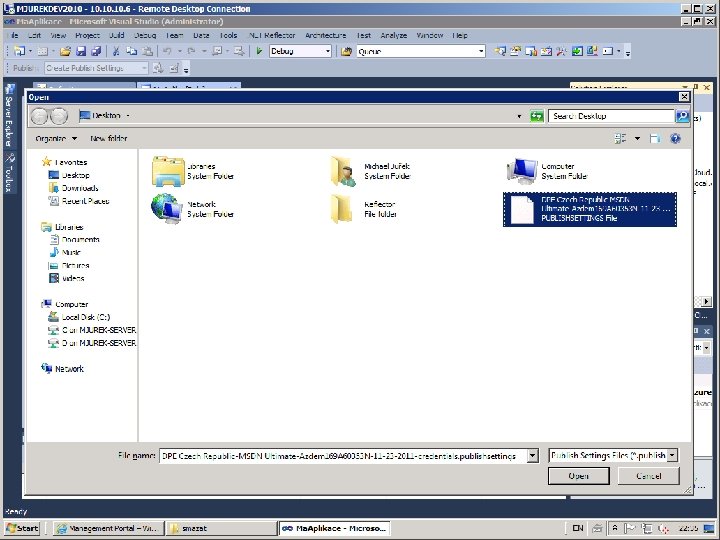This screenshot has height=540, width=720.
Task: Click the Save All icon in toolbar
Action: click(96, 51)
